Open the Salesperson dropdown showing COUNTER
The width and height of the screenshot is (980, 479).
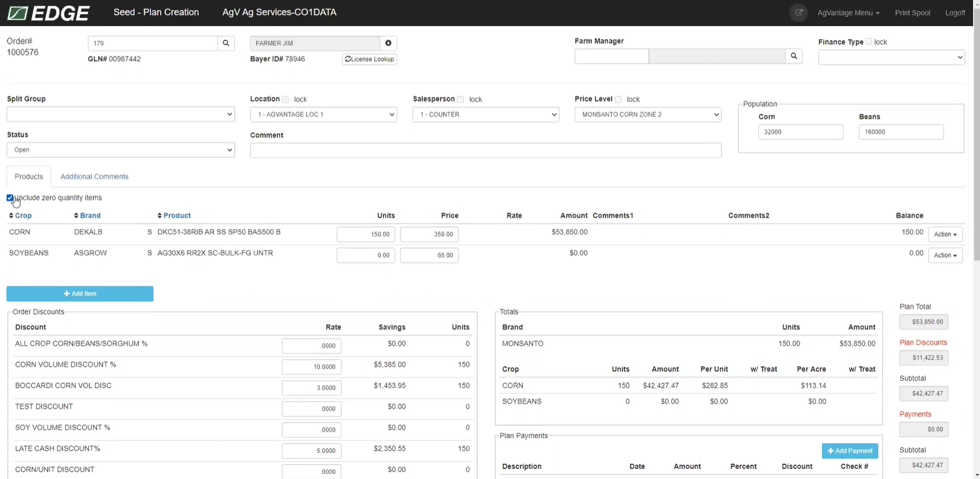pos(486,114)
